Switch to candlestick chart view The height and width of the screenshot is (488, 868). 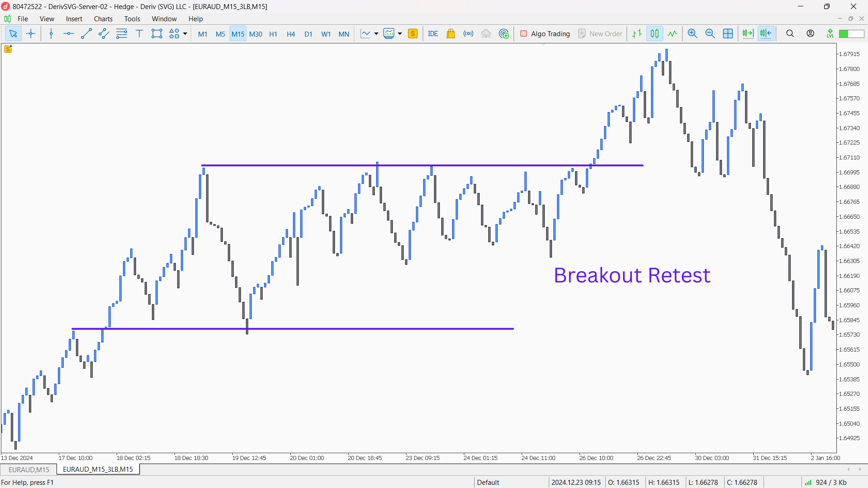(655, 33)
